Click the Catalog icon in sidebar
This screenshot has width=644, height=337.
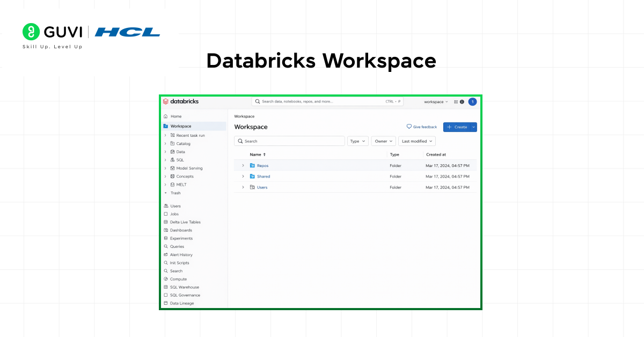[172, 144]
